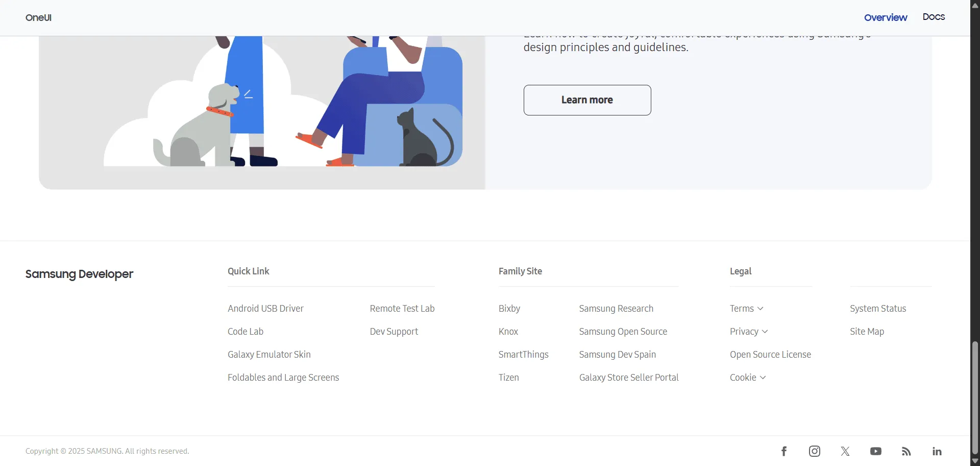Open the System Status link

tap(878, 309)
